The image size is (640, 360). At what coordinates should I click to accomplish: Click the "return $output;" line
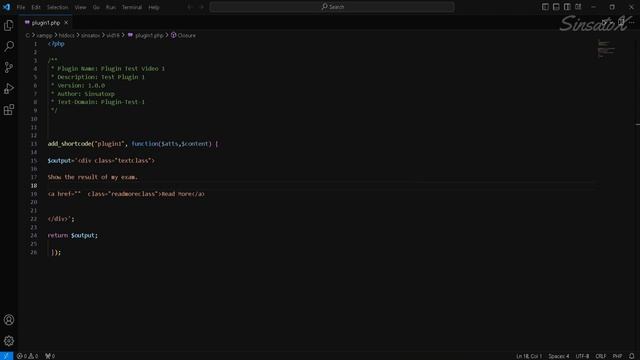[x=73, y=236]
